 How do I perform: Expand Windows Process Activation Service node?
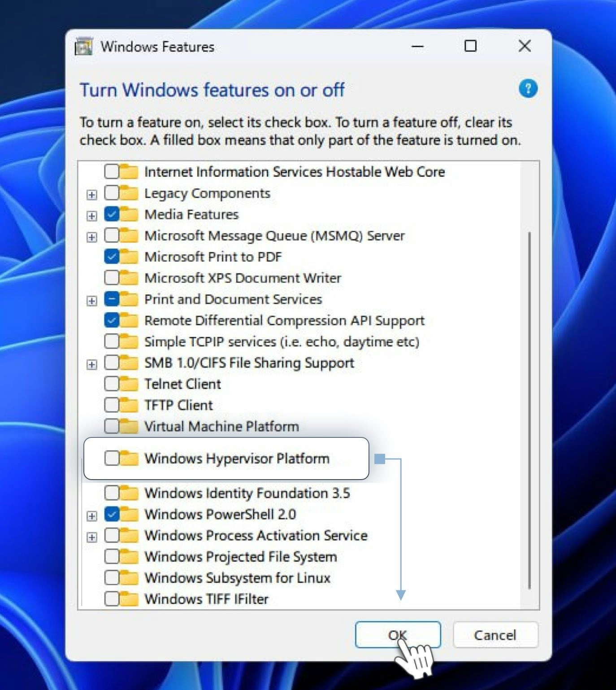91,537
